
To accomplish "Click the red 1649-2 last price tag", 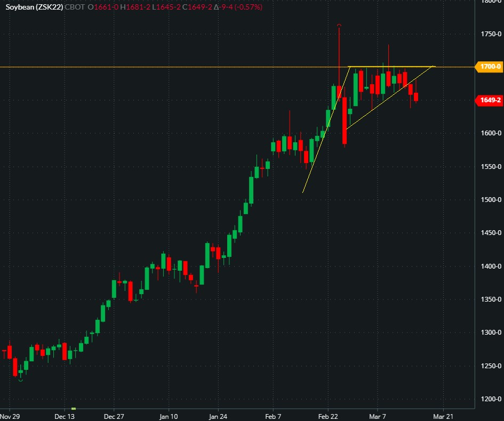I will click(488, 100).
